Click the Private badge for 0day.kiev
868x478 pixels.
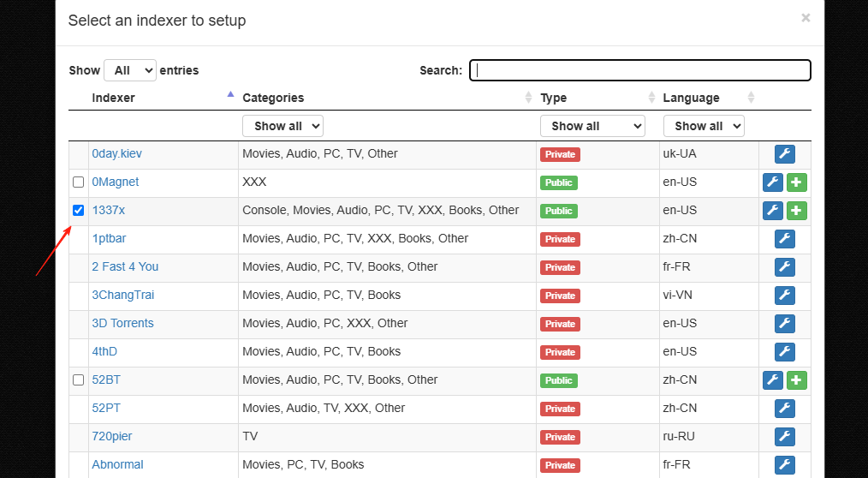560,154
